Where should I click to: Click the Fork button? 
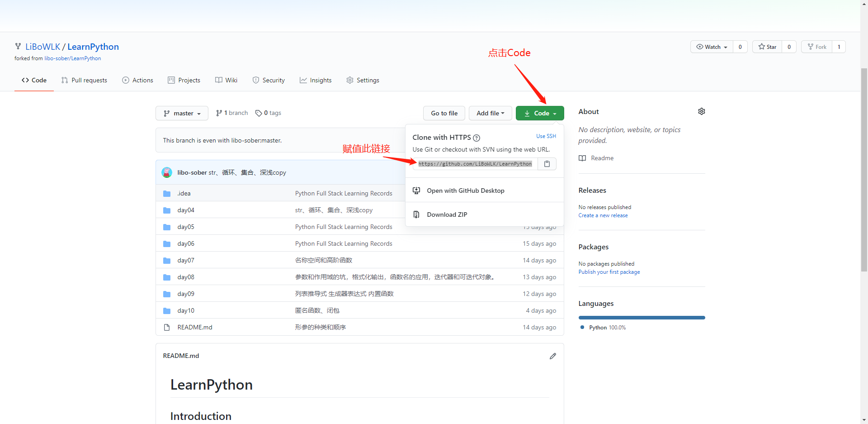coord(816,47)
